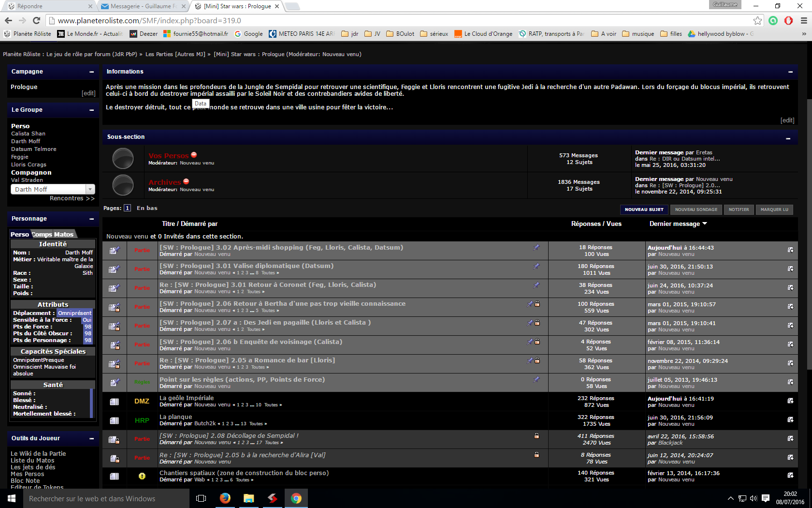Go to last message in La planque
This screenshot has width=812, height=508.
790,420
